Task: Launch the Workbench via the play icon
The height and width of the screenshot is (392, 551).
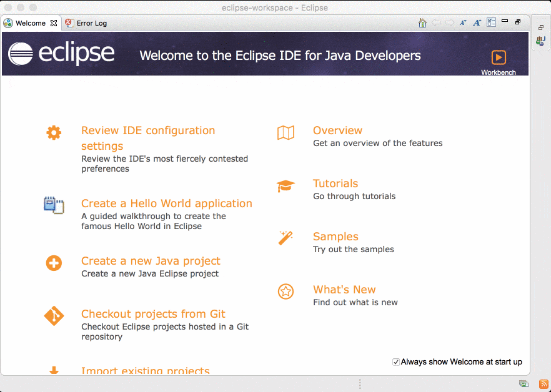Action: (x=498, y=57)
